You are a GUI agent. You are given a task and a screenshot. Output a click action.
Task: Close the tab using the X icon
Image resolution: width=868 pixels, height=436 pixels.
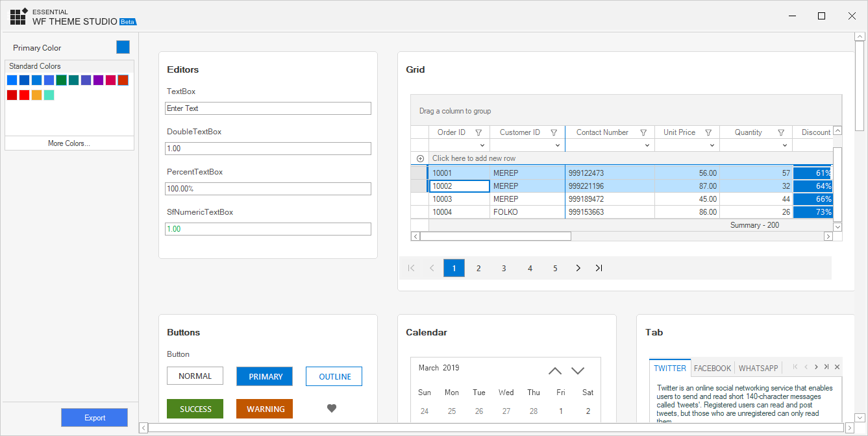(x=837, y=367)
